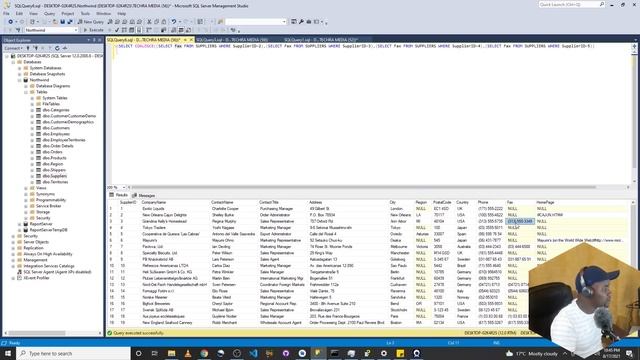Click the Save floppy disk icon
This screenshot has height=360, width=640.
coord(62,22)
